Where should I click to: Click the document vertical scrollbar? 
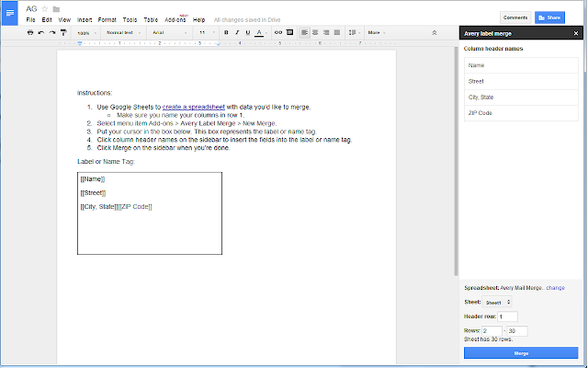click(456, 162)
